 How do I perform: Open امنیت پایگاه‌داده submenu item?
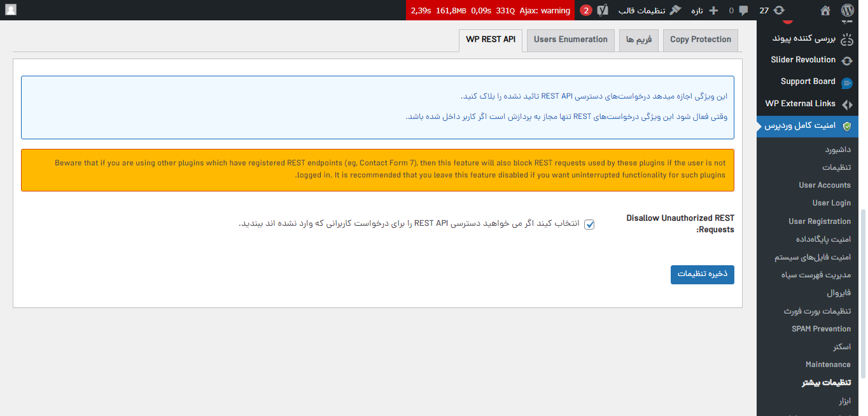823,239
